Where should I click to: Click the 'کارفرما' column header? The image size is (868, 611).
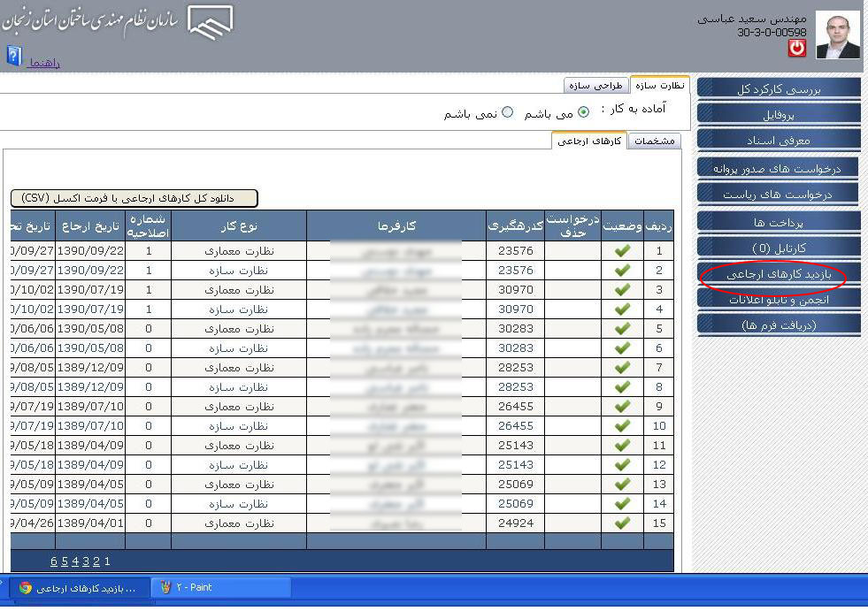[x=396, y=225]
